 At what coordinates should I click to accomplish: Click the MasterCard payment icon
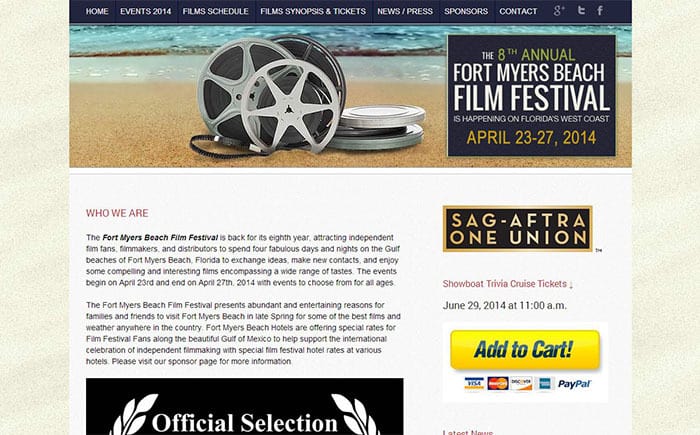pos(498,384)
